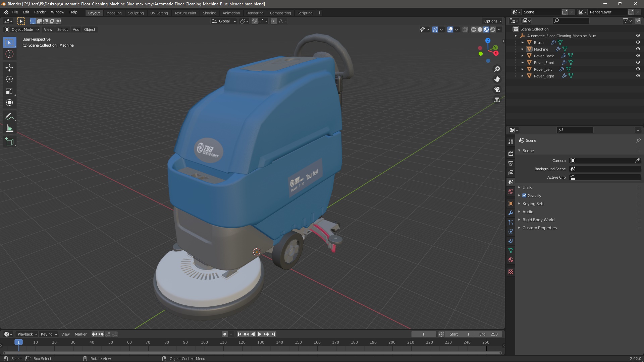Viewport: 644px width, 362px height.
Task: Hide the Machine object in outliner
Action: 638,49
